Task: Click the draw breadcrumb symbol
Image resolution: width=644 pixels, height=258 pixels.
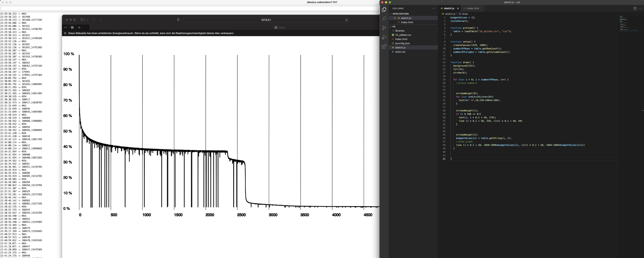Action: coord(465,14)
